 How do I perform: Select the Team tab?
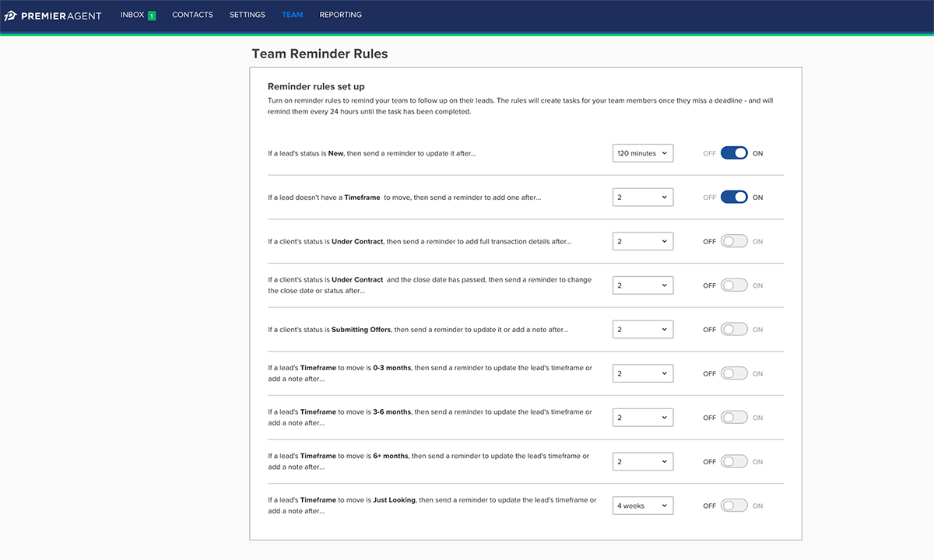[293, 15]
